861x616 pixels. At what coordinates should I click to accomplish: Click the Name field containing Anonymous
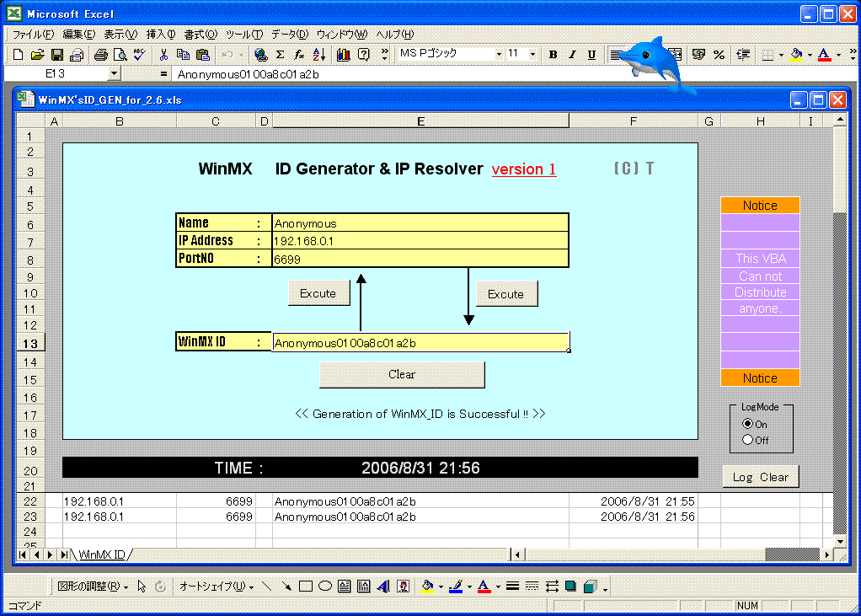[x=420, y=223]
